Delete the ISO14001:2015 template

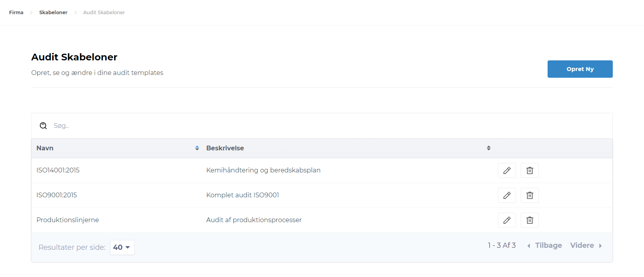coord(530,170)
